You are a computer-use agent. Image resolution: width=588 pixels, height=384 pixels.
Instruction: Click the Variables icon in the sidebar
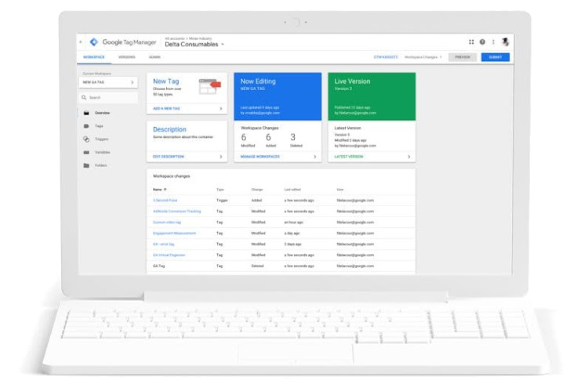[86, 152]
